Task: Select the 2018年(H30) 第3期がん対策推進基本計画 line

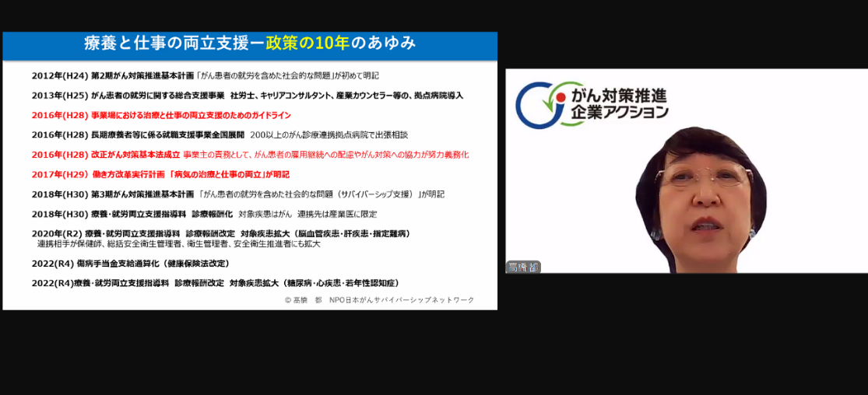Action: pyautogui.click(x=237, y=194)
